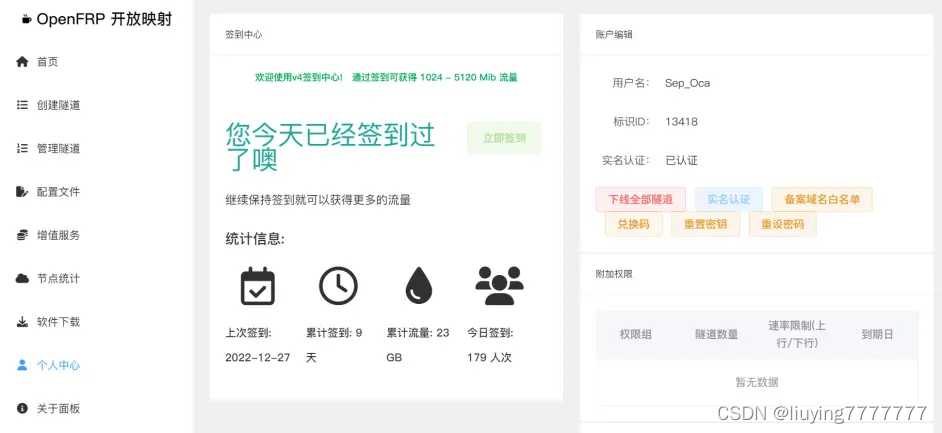Click the 重置密钥 button

(705, 224)
